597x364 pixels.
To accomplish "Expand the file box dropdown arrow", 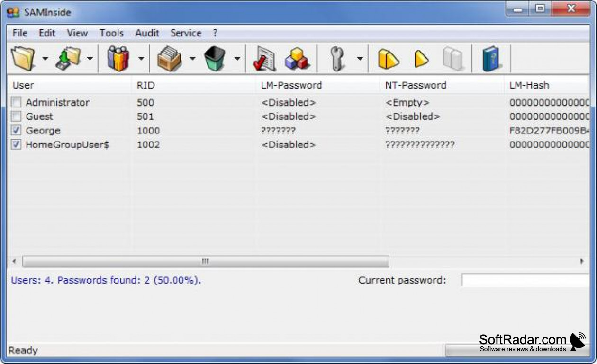I will click(x=192, y=59).
